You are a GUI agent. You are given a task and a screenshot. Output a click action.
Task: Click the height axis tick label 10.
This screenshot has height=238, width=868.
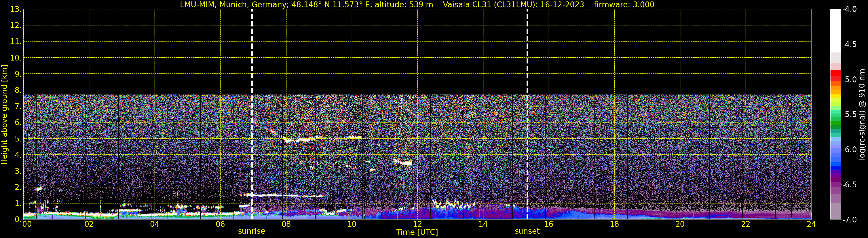[16, 58]
